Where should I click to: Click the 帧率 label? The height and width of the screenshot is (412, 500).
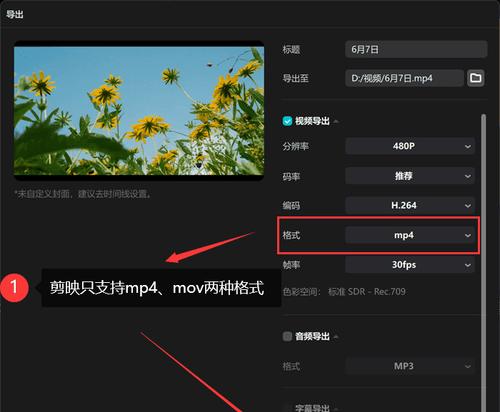pos(291,265)
